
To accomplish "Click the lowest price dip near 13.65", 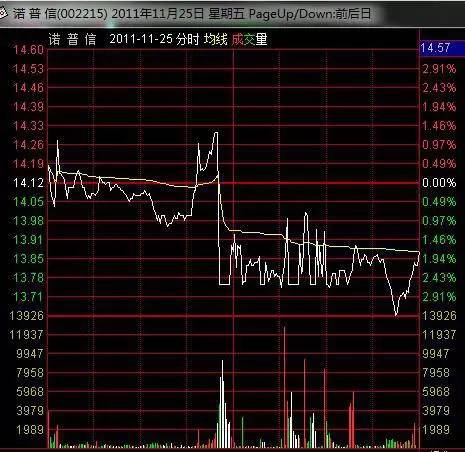I will tap(396, 313).
